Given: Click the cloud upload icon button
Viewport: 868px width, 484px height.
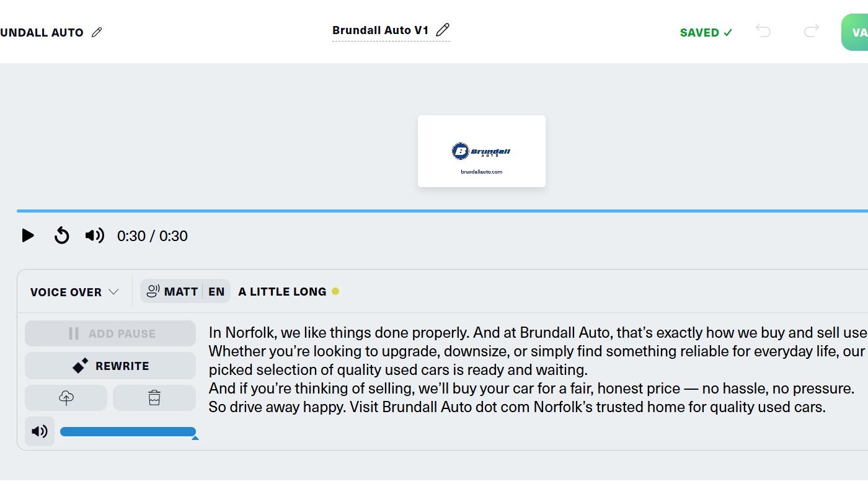Looking at the screenshot, I should [66, 398].
